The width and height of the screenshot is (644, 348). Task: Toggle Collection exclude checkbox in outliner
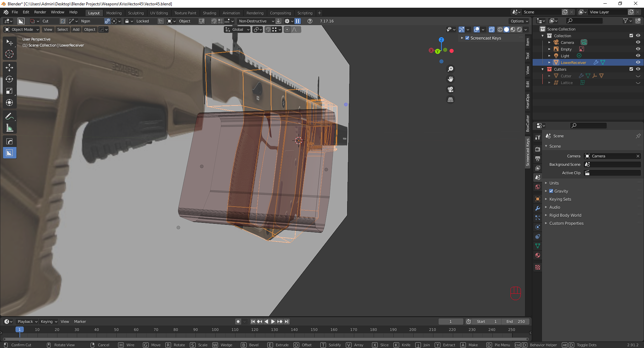[x=631, y=36]
